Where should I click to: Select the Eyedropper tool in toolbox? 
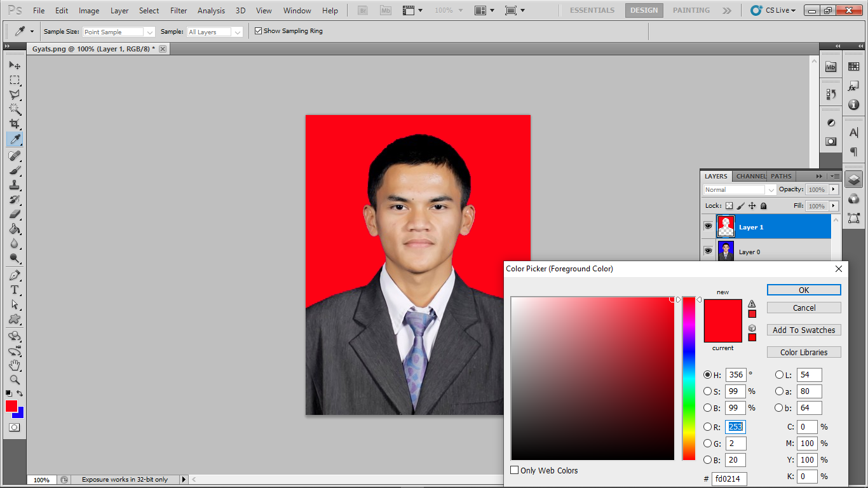pos(15,139)
